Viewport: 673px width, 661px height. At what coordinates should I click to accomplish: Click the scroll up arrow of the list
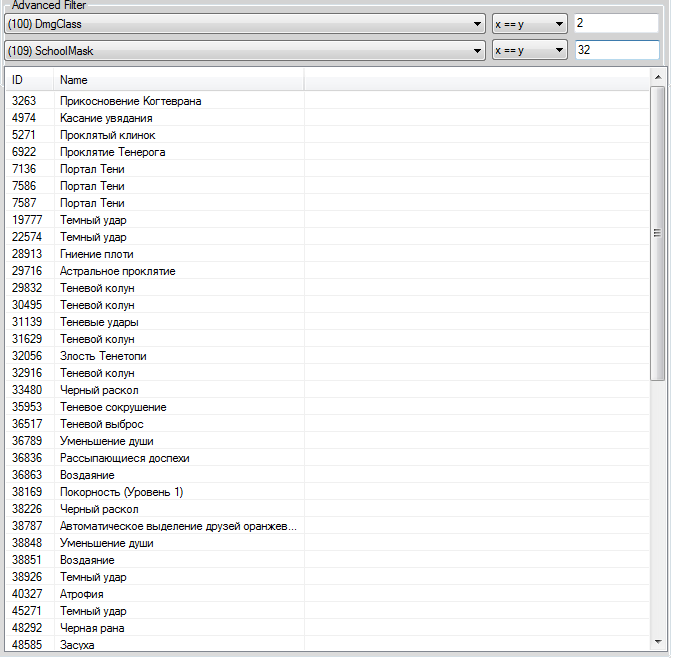657,77
